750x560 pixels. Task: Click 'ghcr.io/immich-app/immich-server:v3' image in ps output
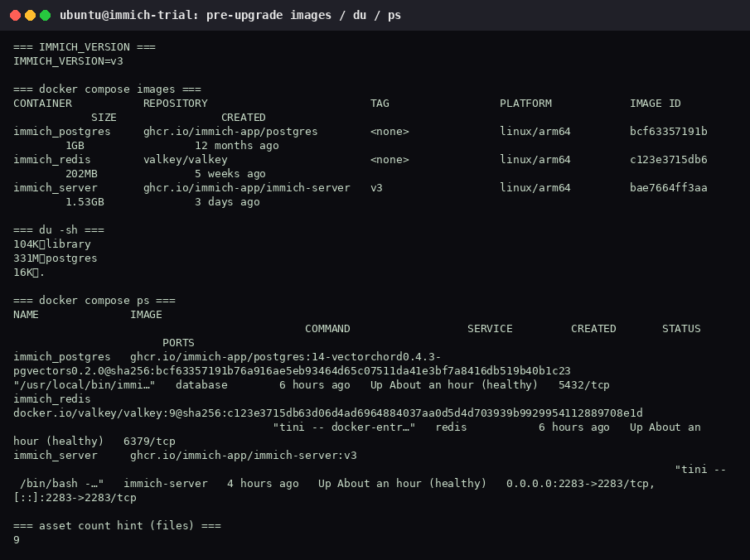pyautogui.click(x=244, y=456)
